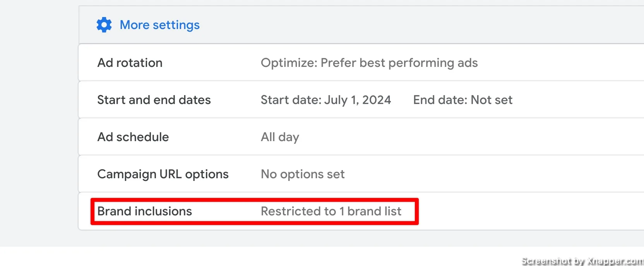The image size is (644, 266).
Task: Click the '1 brand list' portion of restriction text
Action: pyautogui.click(x=370, y=211)
